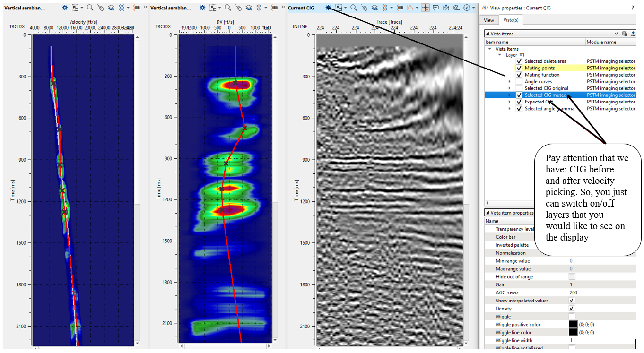The height and width of the screenshot is (353, 644).
Task: Click the upload arrow icon in Vista items header
Action: [x=632, y=34]
